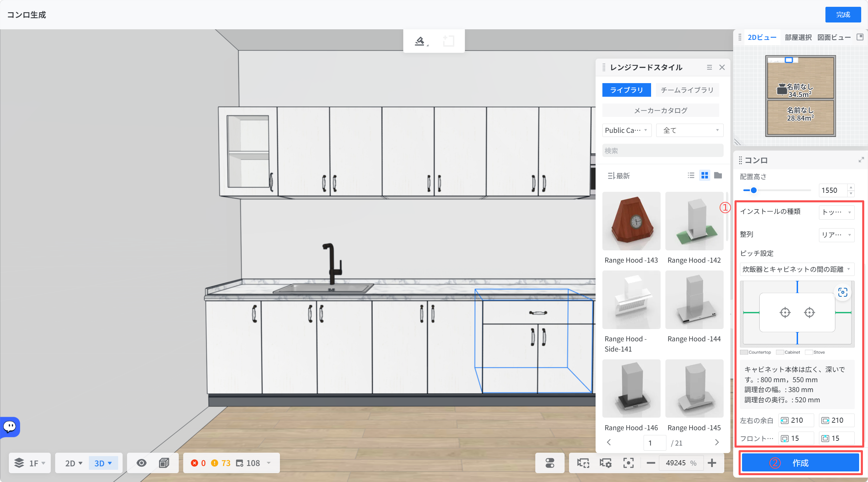868x482 pixels.
Task: Click the 検索 search field
Action: (x=663, y=151)
